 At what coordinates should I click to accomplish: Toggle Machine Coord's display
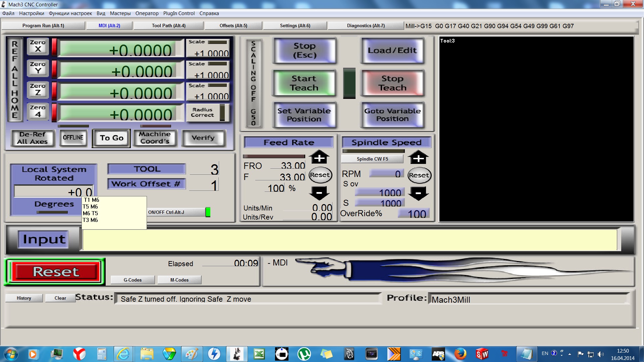click(155, 138)
